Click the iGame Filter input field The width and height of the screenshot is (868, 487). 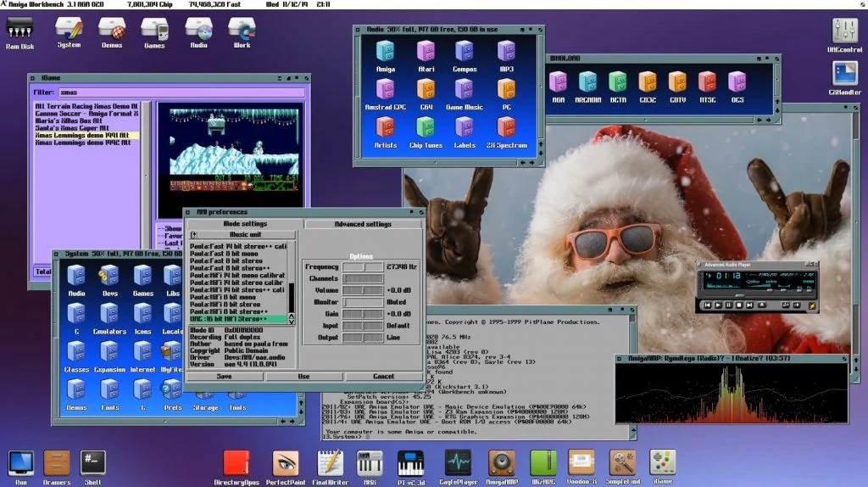click(x=181, y=92)
